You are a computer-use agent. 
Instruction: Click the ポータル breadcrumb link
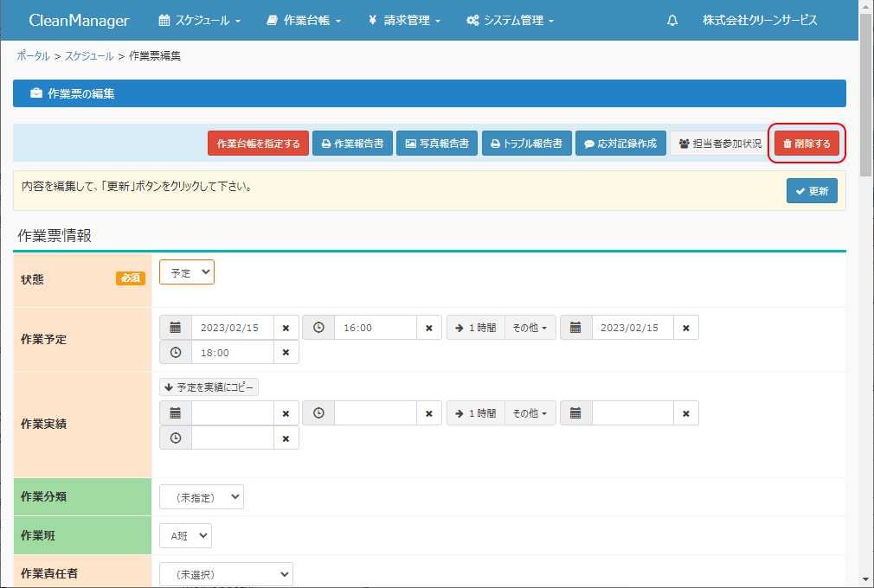[x=33, y=56]
